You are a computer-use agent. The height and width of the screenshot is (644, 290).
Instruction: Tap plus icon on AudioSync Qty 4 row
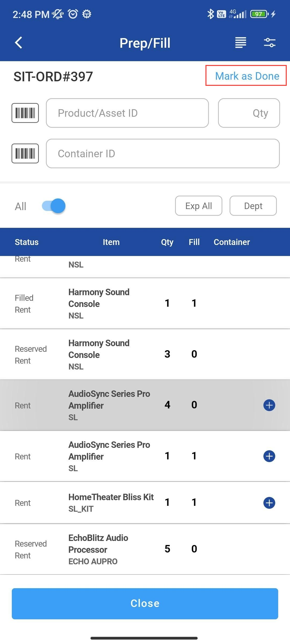(x=269, y=405)
